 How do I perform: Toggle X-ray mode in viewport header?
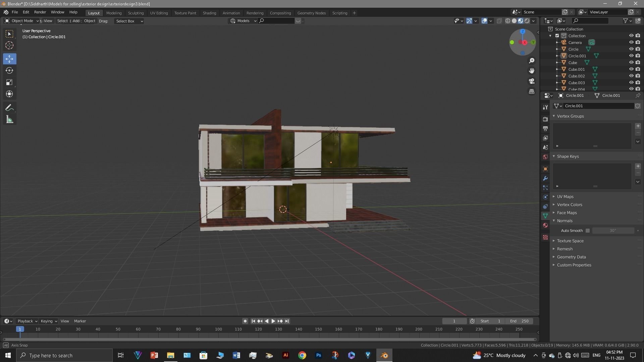(499, 21)
